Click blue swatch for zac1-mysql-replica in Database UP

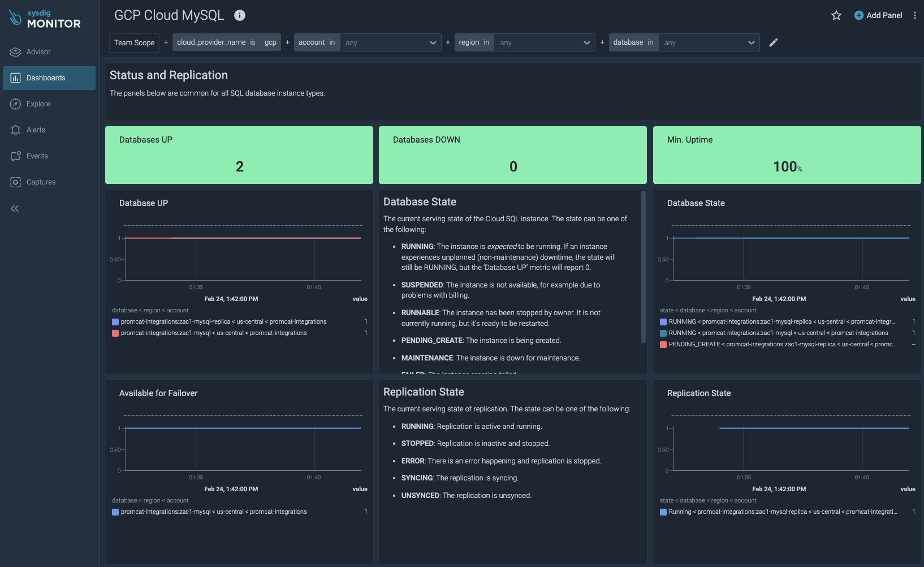(x=115, y=322)
